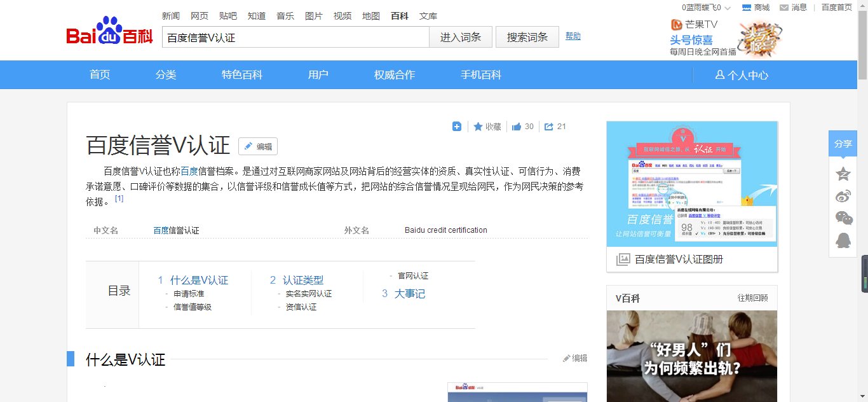Switch to the 图片 tab in top navigation
The image size is (868, 402).
[314, 15]
